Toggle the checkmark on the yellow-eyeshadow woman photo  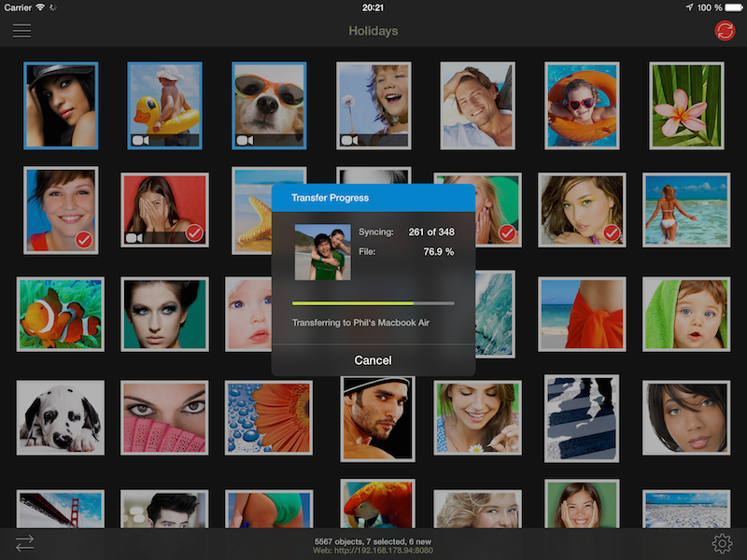pyautogui.click(x=612, y=232)
